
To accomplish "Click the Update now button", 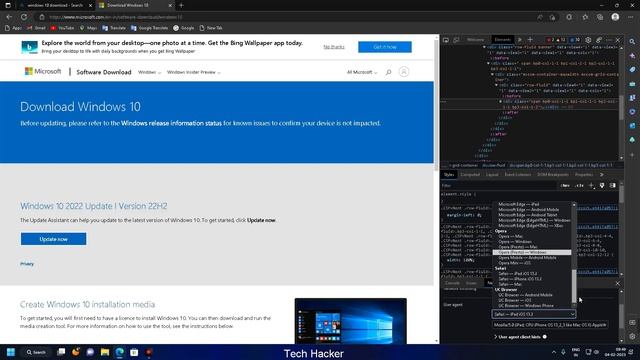I will [x=53, y=239].
